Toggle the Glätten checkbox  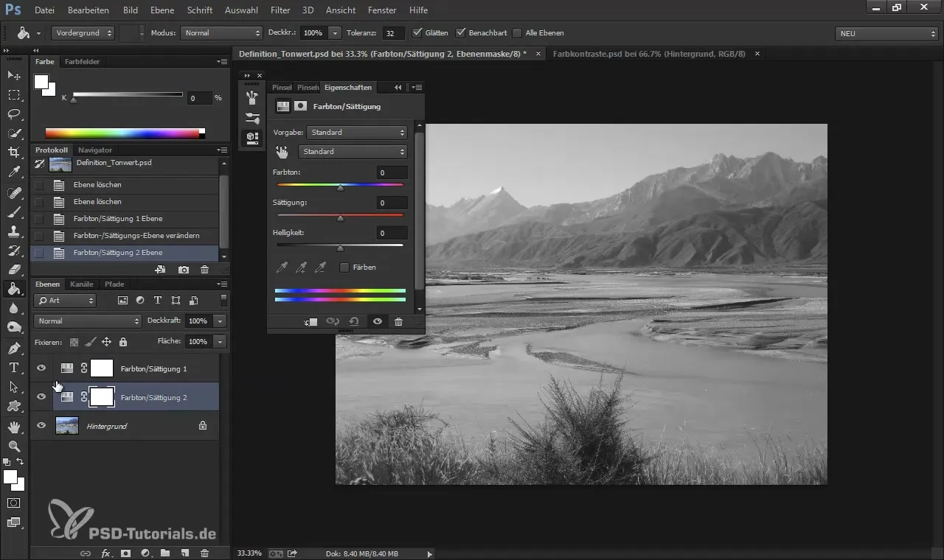[x=417, y=33]
